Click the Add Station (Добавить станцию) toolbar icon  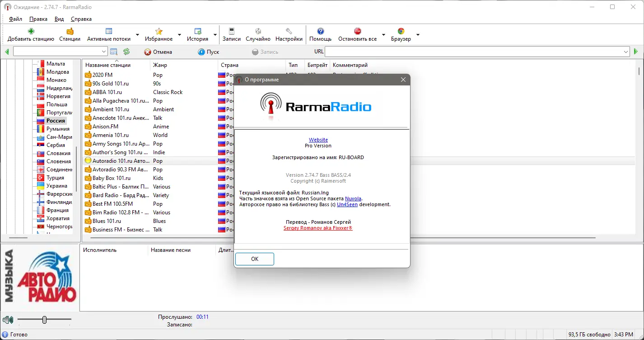coord(31,31)
